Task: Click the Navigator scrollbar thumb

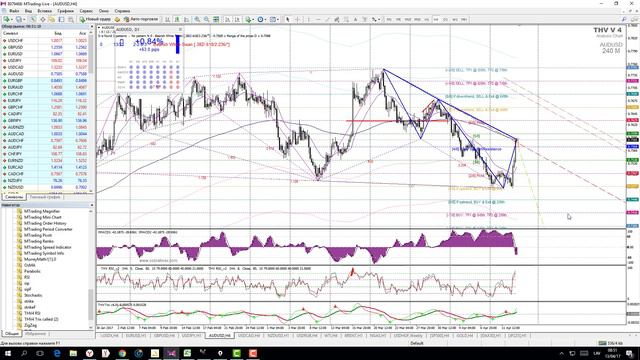Action: (x=91, y=304)
